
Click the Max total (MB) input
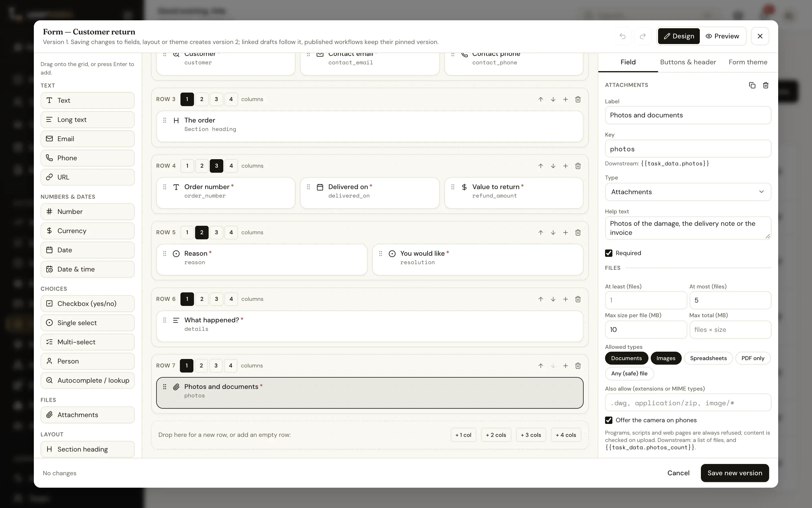pos(730,330)
